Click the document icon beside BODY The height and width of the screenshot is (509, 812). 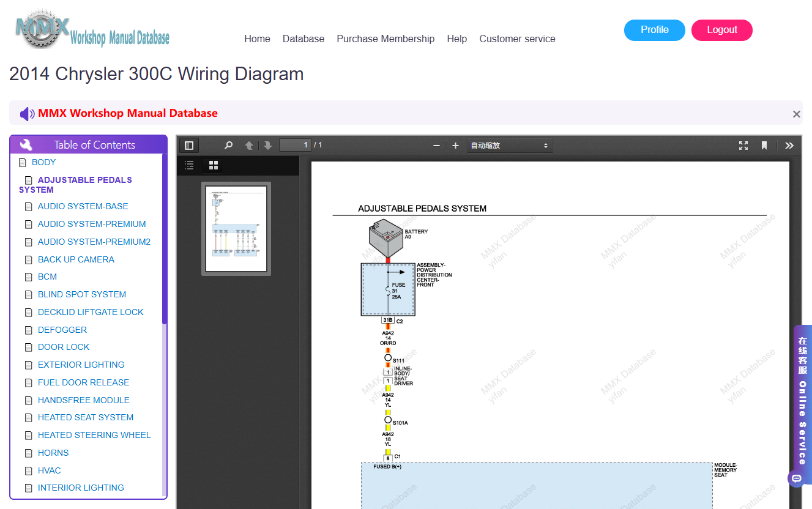(23, 163)
